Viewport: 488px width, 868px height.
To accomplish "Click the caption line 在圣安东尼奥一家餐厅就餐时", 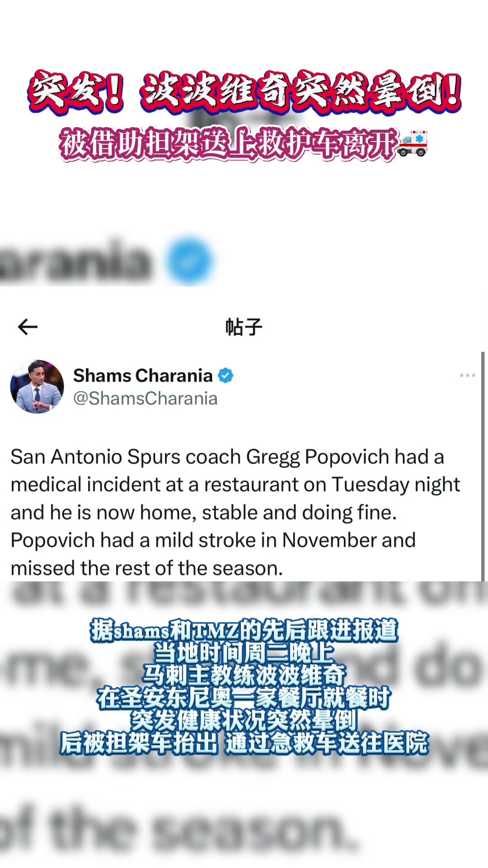I will [x=244, y=698].
